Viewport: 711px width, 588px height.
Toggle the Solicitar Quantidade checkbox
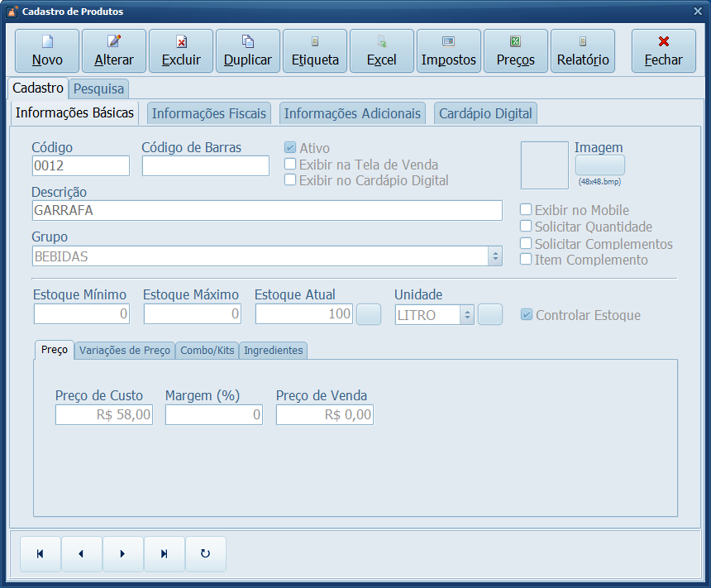click(x=526, y=227)
